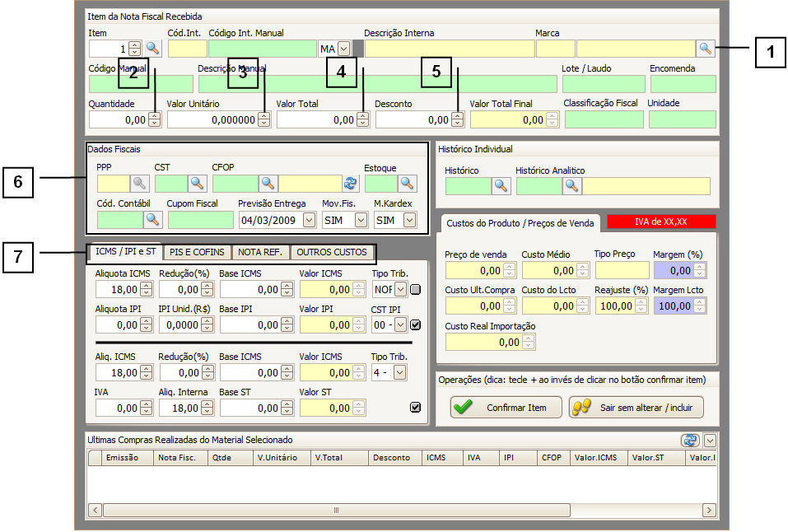The height and width of the screenshot is (532, 788).
Task: Click the Confirmar Item button
Action: 506,408
